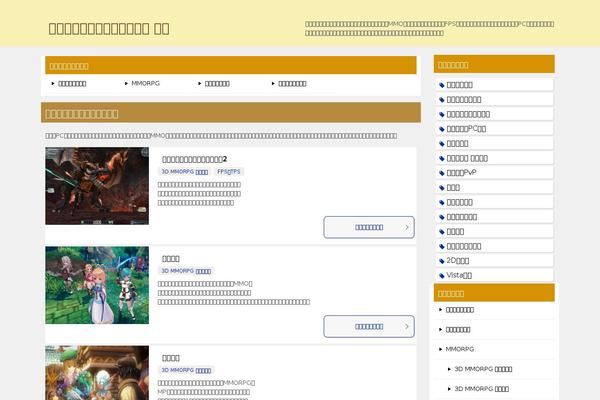Open the MMORPG link in the top category bar
This screenshot has width=600, height=400.
(145, 83)
